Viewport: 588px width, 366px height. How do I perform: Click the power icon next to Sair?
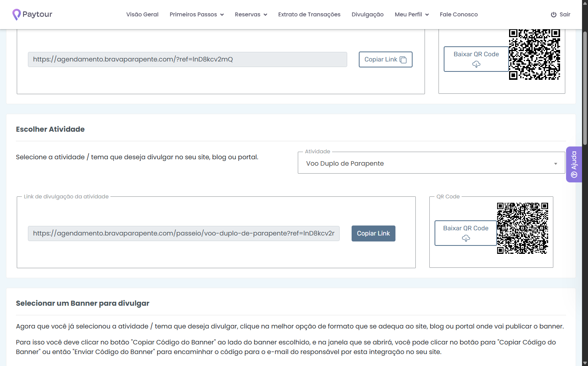554,14
